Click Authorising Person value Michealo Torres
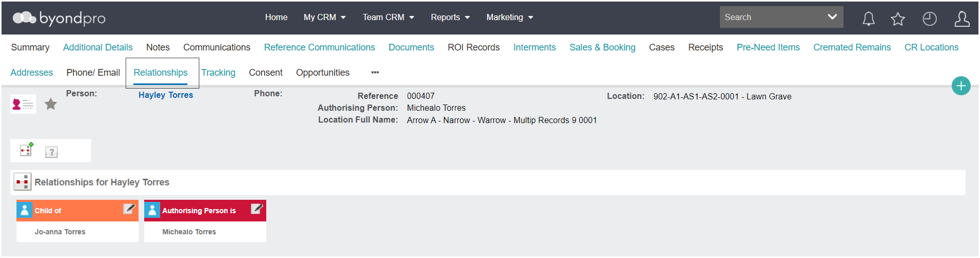The width and height of the screenshot is (980, 258). click(436, 108)
